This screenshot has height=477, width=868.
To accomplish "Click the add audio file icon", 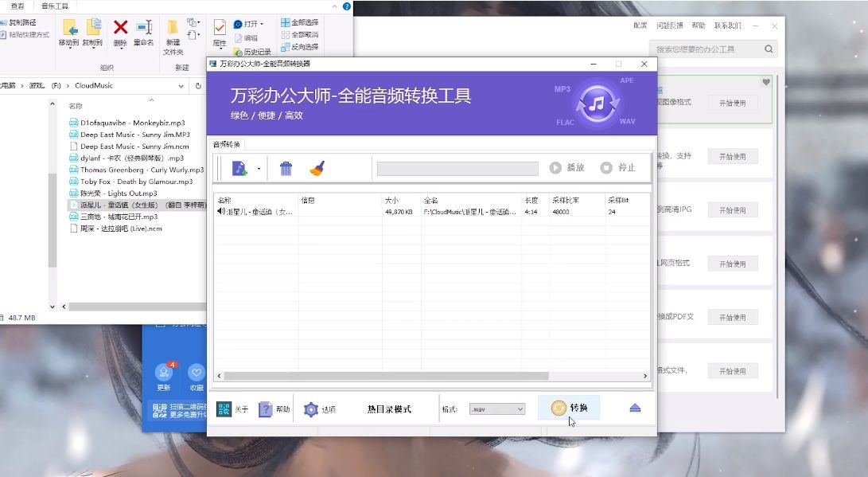I will [x=239, y=168].
